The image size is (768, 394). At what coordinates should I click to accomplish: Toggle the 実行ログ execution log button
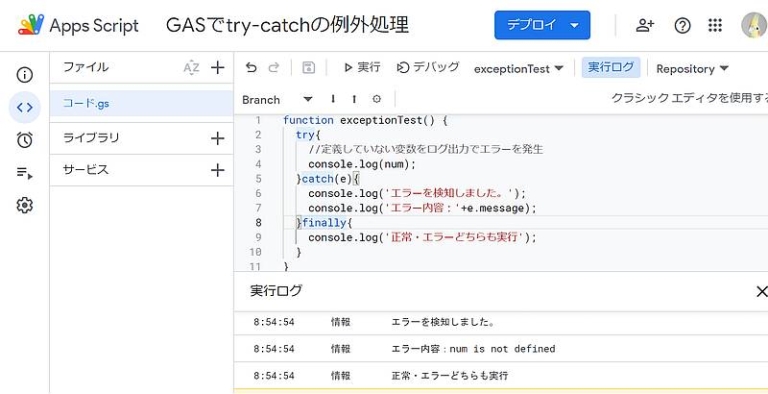[x=611, y=68]
